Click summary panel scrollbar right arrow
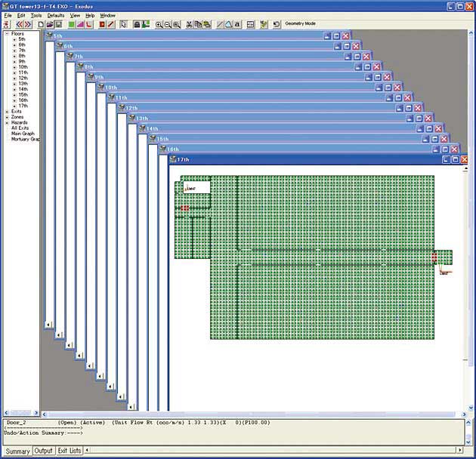The image size is (476, 459). 460,450
